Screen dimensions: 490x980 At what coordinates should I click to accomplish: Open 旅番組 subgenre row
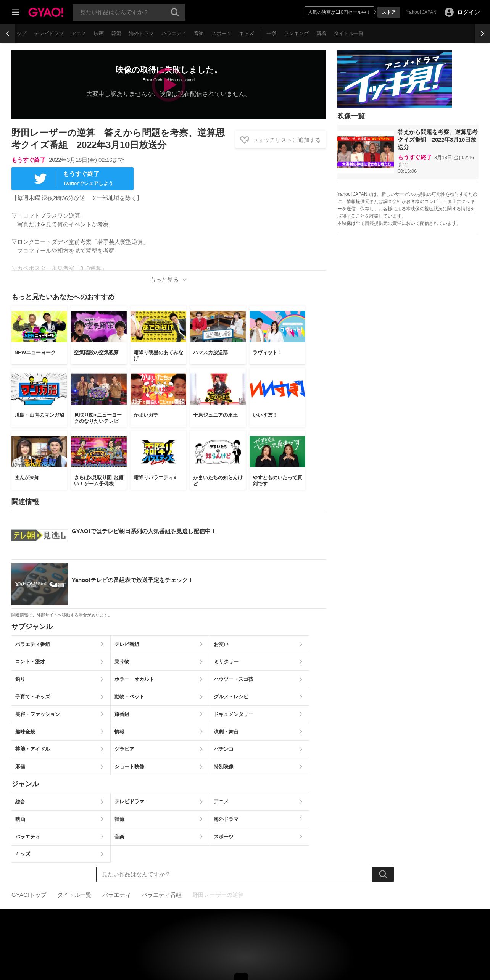click(160, 714)
